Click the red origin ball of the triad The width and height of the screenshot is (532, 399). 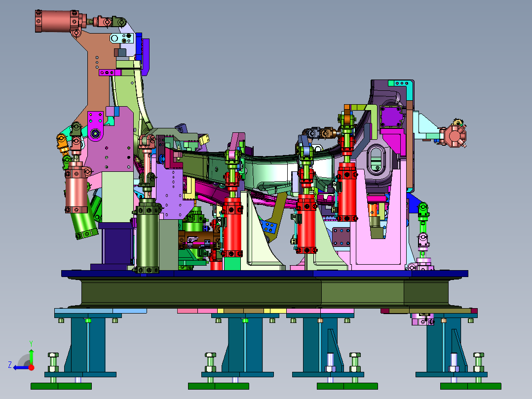[32, 367]
